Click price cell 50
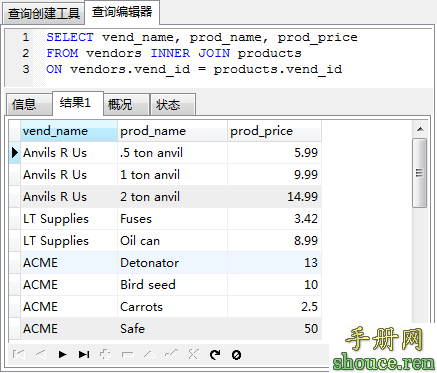 tap(274, 329)
